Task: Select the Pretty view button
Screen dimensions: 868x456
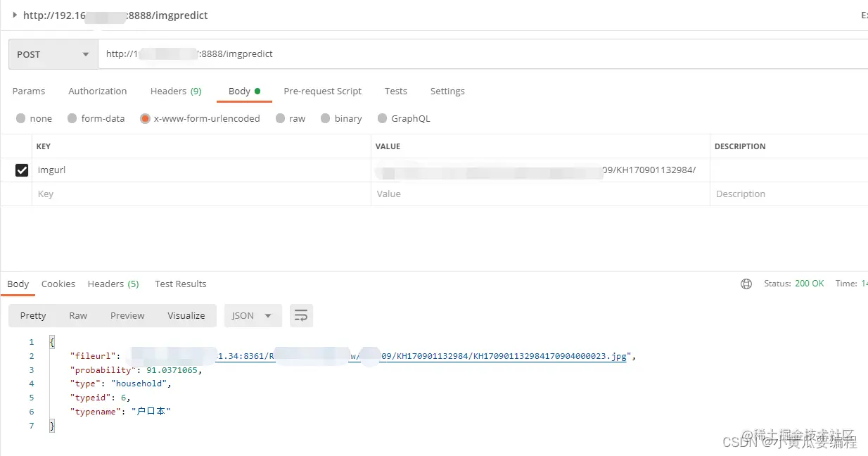Action: click(33, 316)
